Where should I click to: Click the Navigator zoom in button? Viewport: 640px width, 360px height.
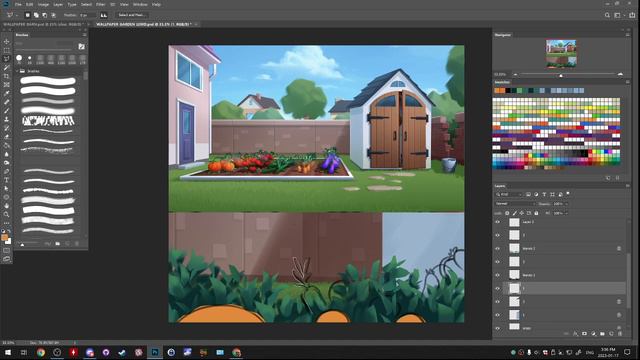tap(620, 74)
